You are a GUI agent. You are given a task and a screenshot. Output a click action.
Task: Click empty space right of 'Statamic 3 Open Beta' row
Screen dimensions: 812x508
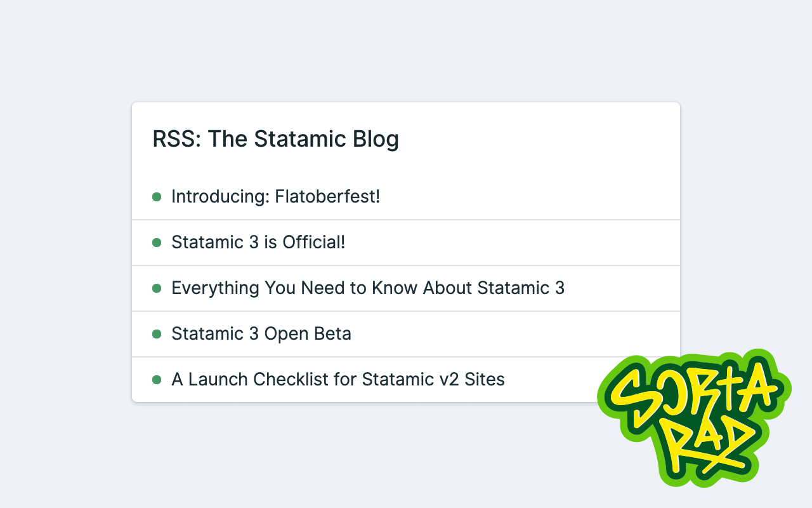click(514, 334)
